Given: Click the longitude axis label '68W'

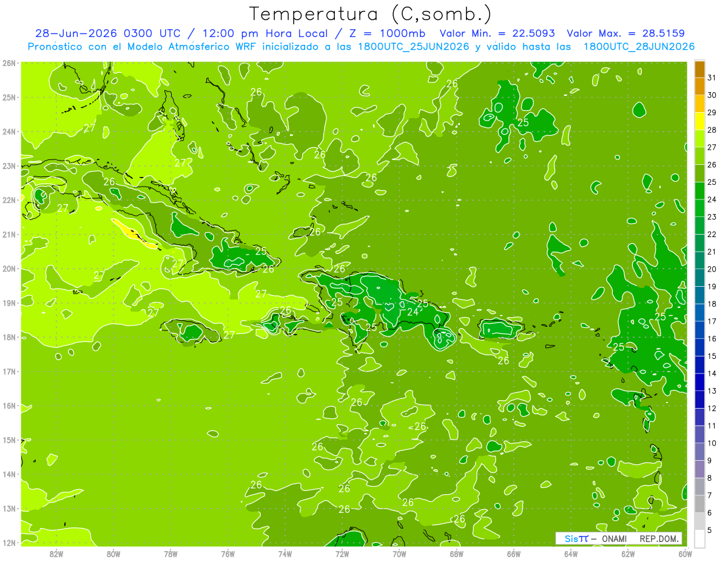Looking at the screenshot, I should pyautogui.click(x=457, y=554).
